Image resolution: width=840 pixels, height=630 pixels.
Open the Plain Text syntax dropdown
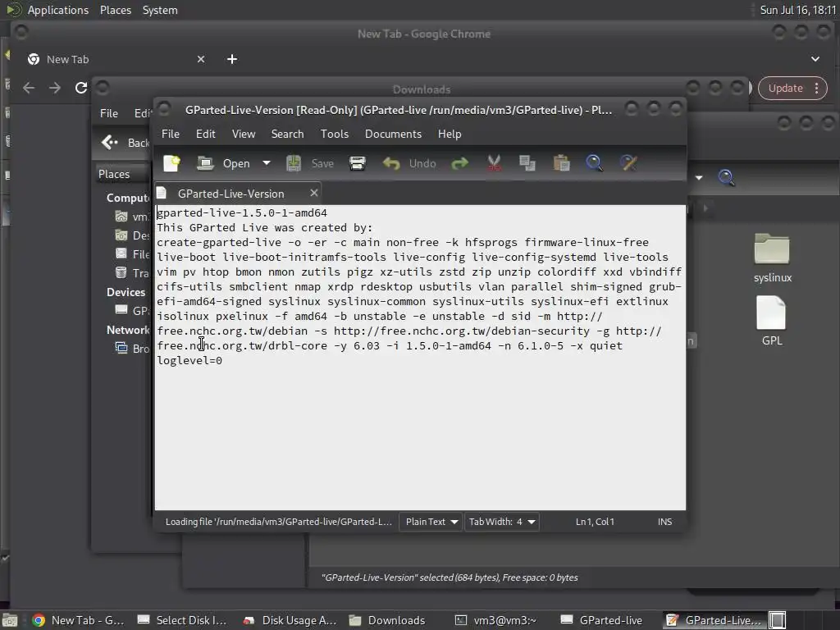point(431,522)
